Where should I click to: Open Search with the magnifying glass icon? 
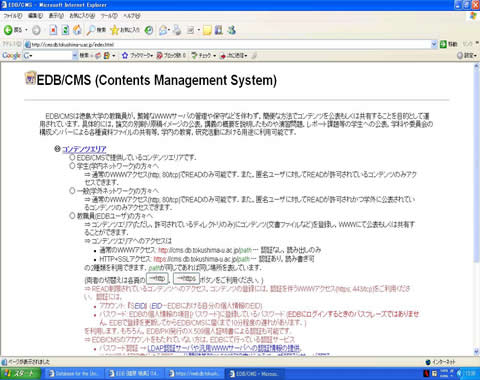tap(96, 30)
